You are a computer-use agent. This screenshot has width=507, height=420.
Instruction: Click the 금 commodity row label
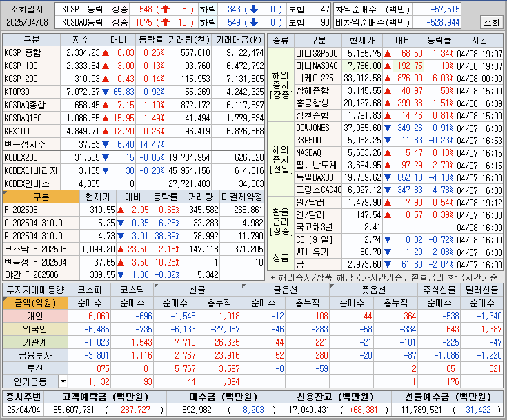pyautogui.click(x=318, y=264)
